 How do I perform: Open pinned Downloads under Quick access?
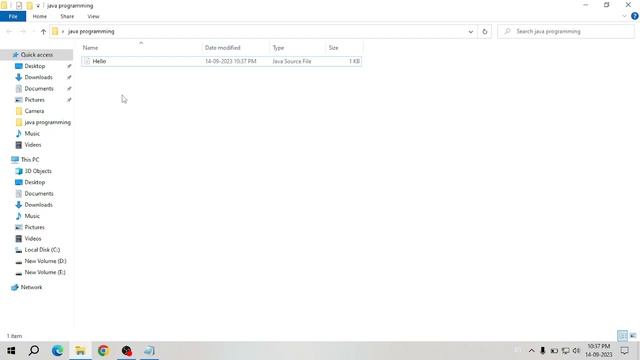[x=38, y=77]
